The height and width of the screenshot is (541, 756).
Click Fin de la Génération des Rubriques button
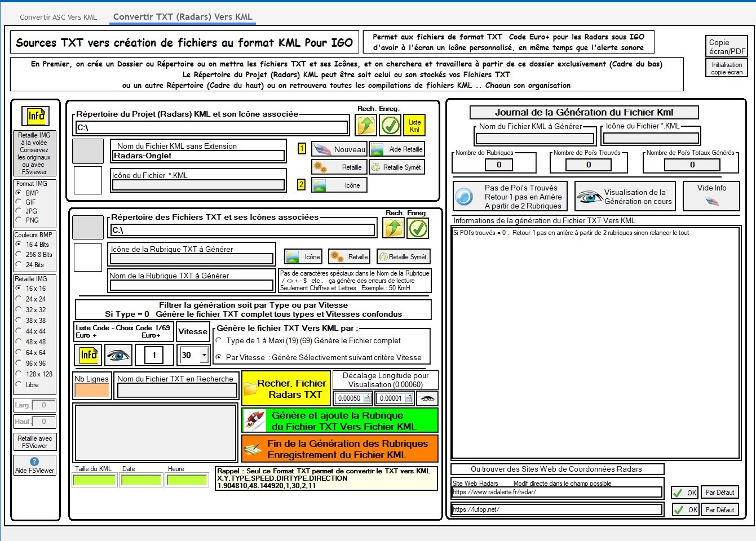(339, 449)
